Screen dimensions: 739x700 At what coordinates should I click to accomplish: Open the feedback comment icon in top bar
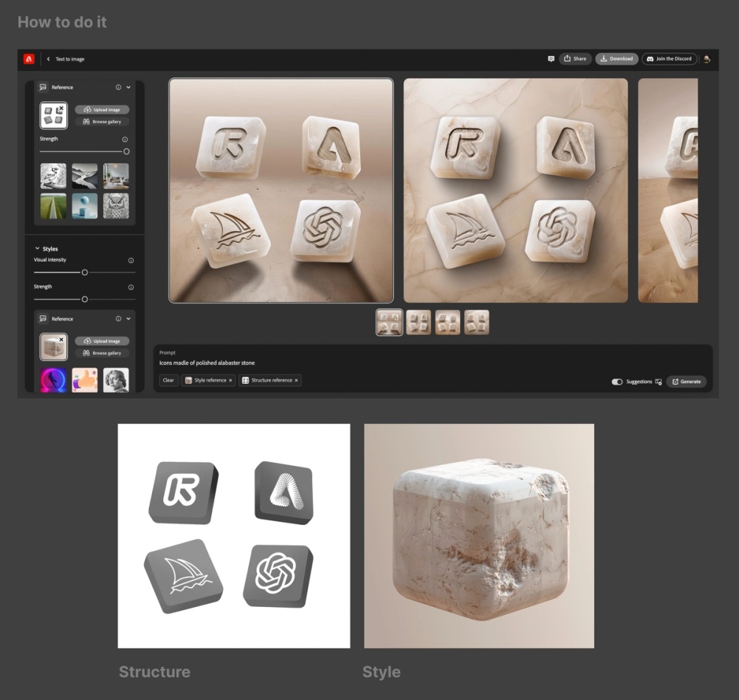[x=551, y=59]
